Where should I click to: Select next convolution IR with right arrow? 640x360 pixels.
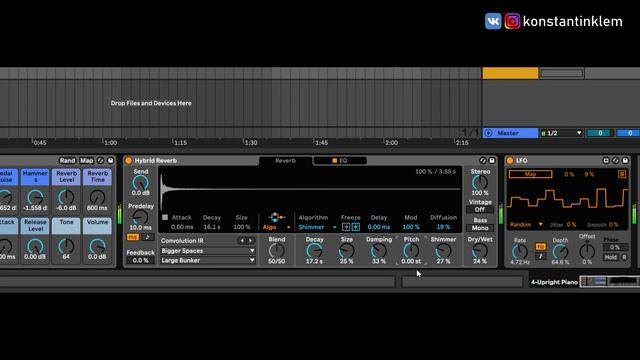coord(251,241)
